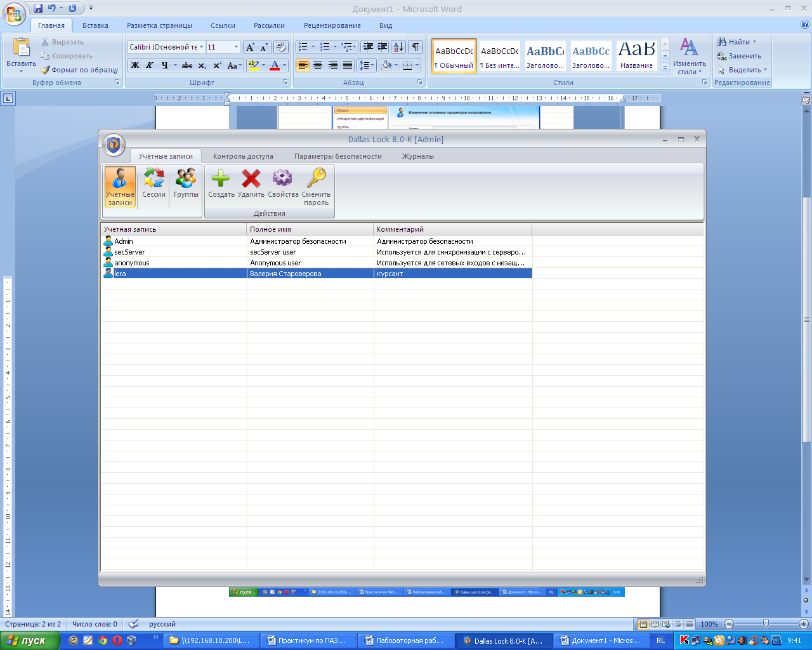Switch to Лабораторная раб taskbar item
Screen dimensions: 812x650
click(x=406, y=640)
